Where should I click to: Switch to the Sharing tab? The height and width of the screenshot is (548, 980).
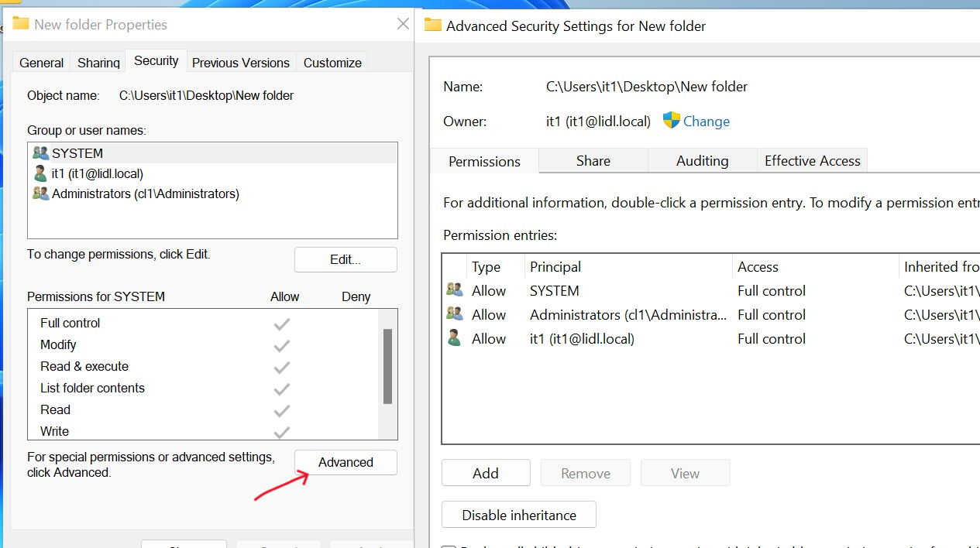[98, 63]
